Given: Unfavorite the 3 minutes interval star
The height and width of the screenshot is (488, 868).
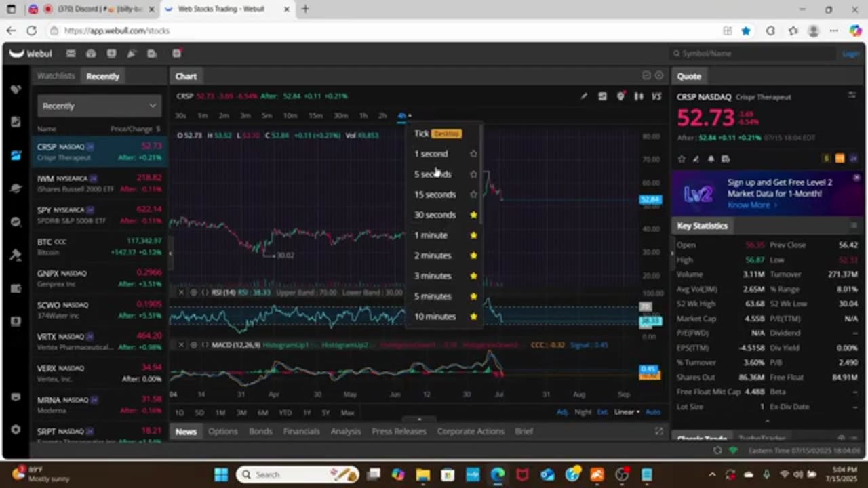Looking at the screenshot, I should click(x=473, y=276).
